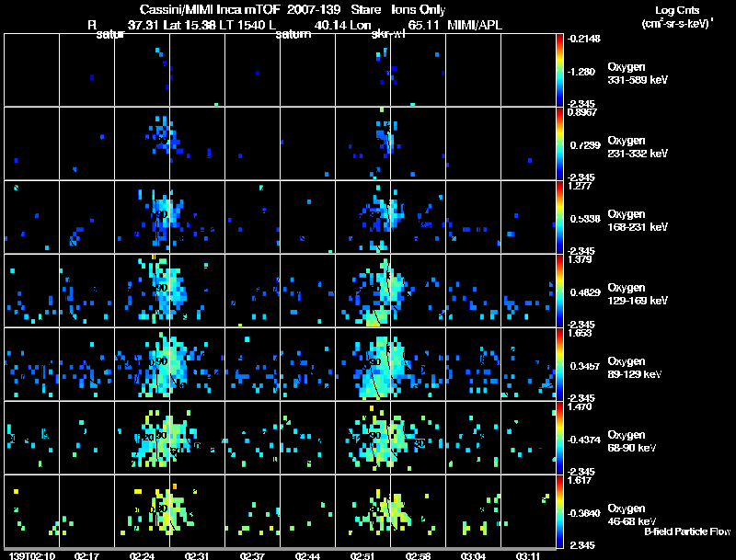This screenshot has height=560, width=736.
Task: Click the Oxygen 46-68 keV row label
Action: pos(632,515)
